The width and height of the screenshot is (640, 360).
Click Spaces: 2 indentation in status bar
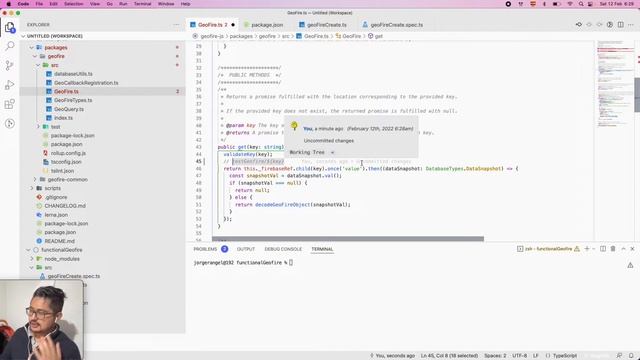point(495,356)
